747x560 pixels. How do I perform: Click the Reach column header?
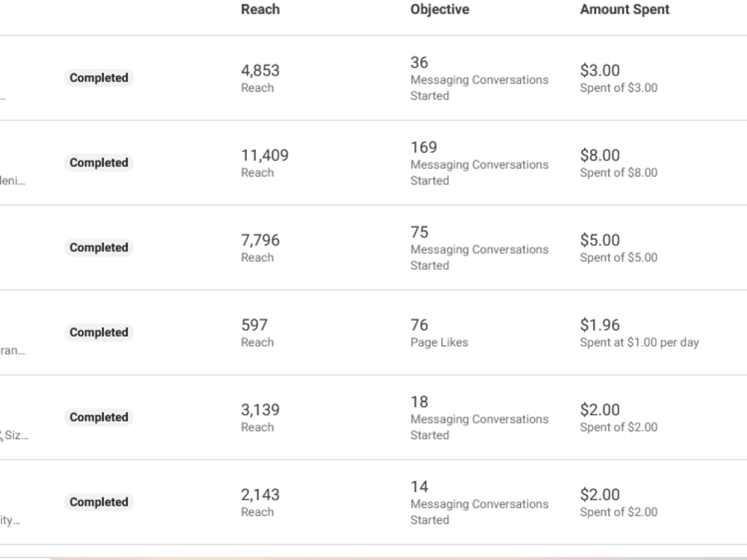[x=260, y=10]
